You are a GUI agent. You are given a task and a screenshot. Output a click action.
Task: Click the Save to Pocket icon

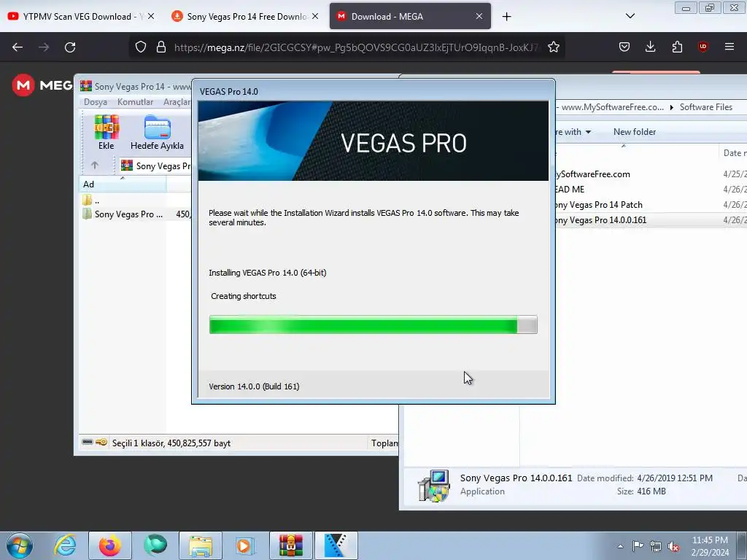(x=624, y=47)
